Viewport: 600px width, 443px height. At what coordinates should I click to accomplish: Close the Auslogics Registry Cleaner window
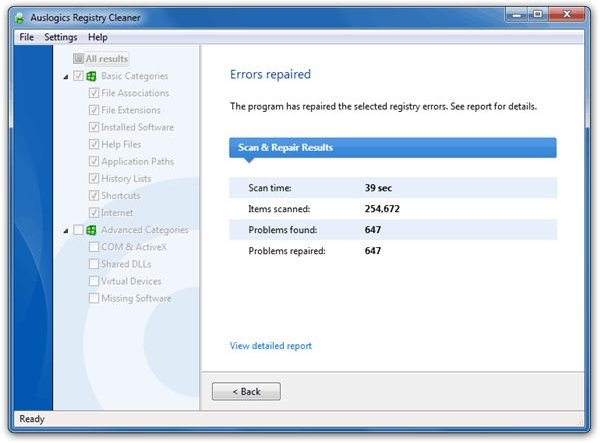567,15
